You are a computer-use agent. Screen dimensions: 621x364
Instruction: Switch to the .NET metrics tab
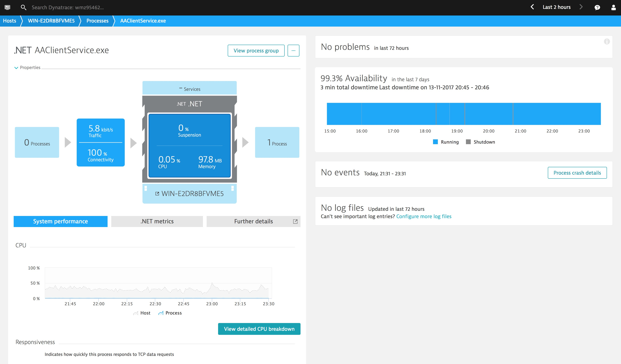coord(157,221)
